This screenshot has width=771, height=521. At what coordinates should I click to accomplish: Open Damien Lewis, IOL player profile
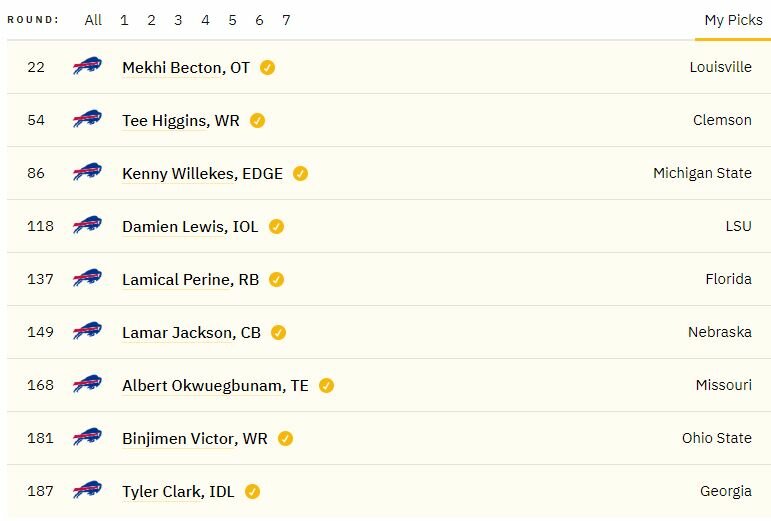(190, 227)
